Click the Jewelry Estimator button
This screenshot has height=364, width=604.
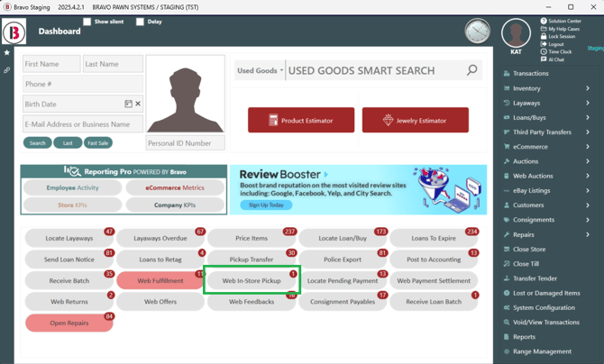coord(416,120)
